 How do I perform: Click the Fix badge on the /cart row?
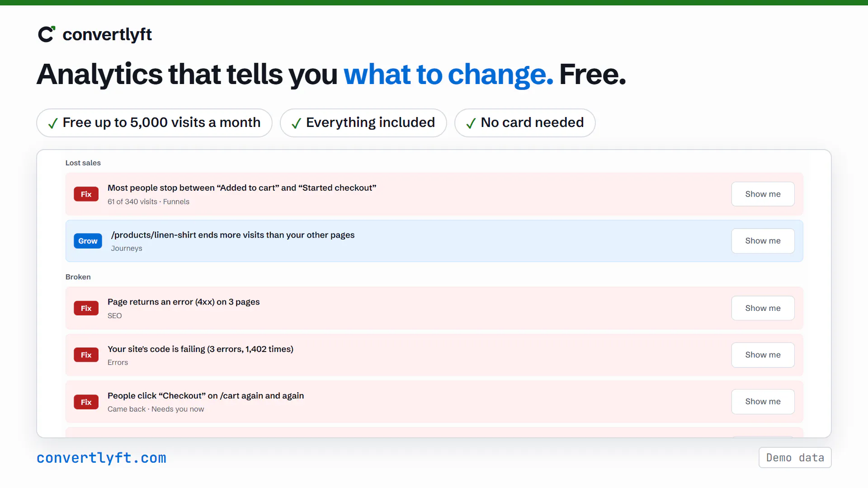(86, 402)
